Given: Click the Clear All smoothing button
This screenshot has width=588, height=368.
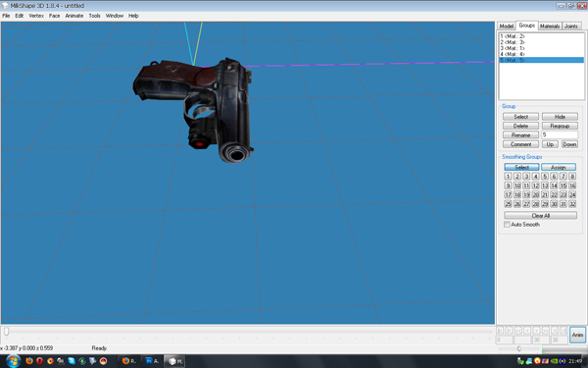Looking at the screenshot, I should coord(540,216).
